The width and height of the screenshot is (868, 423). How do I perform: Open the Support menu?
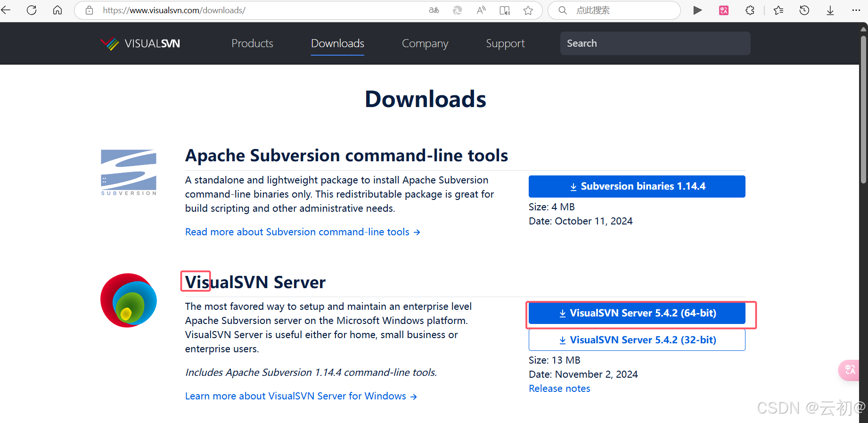505,43
